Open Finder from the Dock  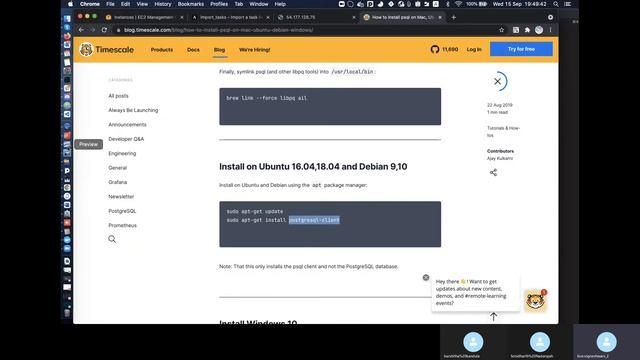click(67, 18)
